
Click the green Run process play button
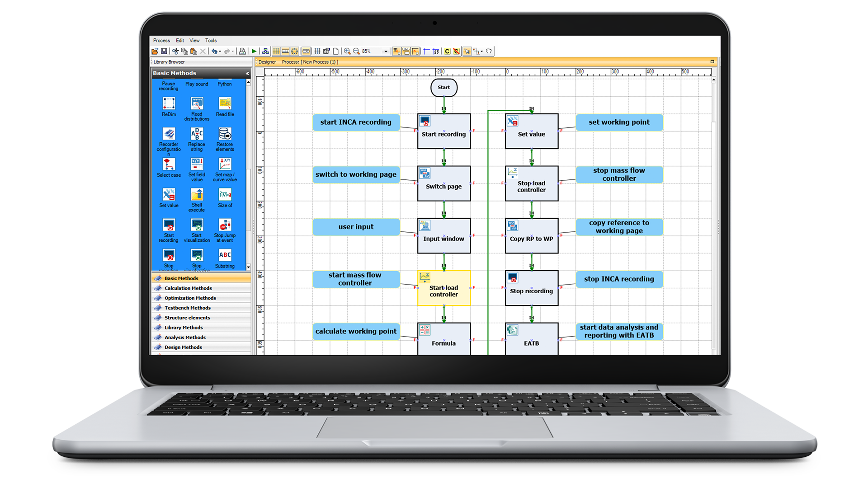[x=254, y=52]
